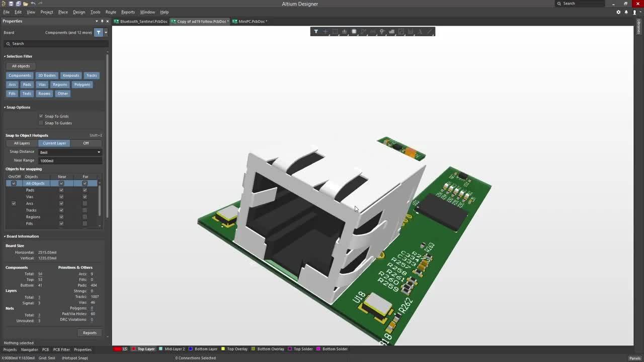Enable the Snap To Guides checkbox
The width and height of the screenshot is (644, 362).
[x=41, y=123]
